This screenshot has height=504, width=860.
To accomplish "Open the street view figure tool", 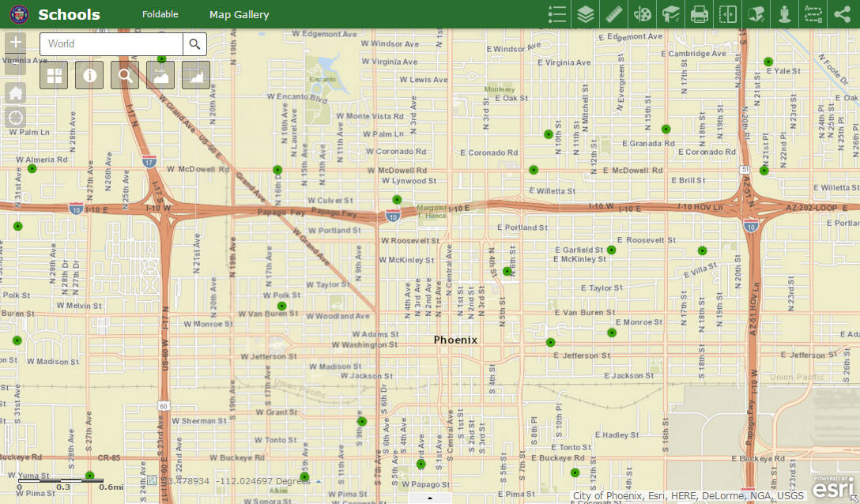I will [785, 14].
